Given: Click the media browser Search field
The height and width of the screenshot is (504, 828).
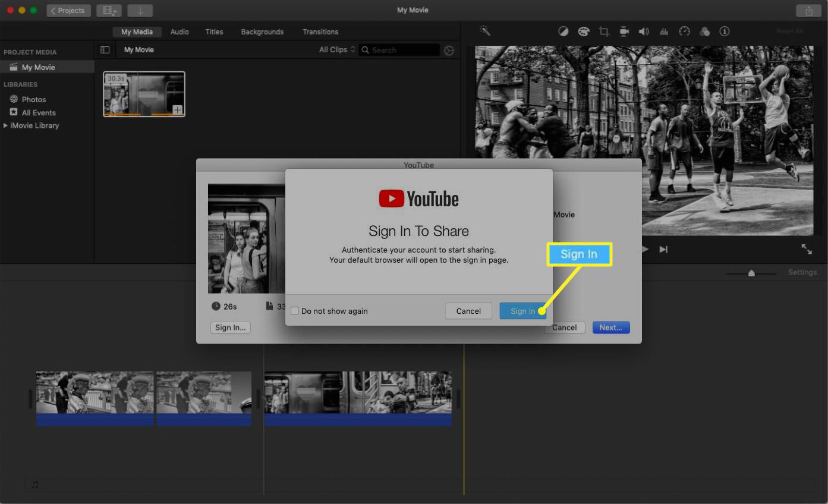Looking at the screenshot, I should point(399,50).
